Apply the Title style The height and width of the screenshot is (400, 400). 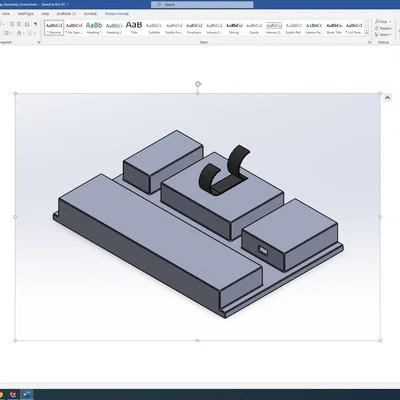pyautogui.click(x=134, y=28)
